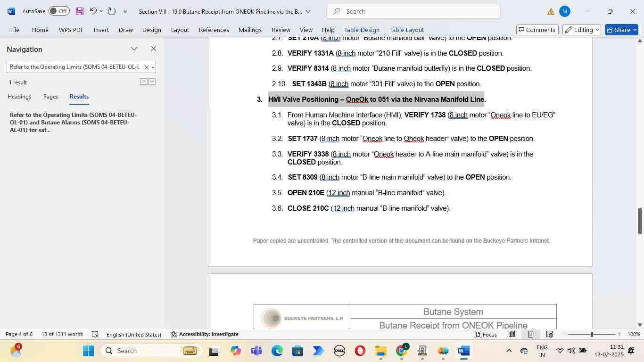Go to next search result arrow
Screen dimensions: 644x362
point(152,82)
